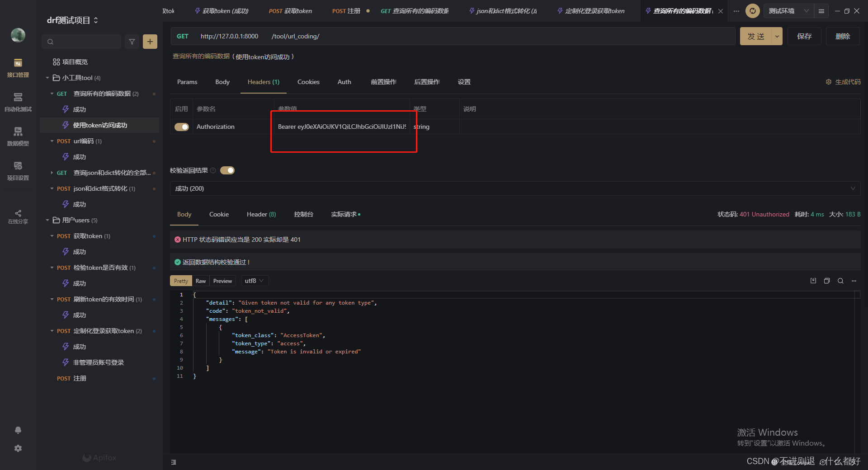
Task: Close the active 查询所有的编码数据 tab
Action: click(x=721, y=11)
